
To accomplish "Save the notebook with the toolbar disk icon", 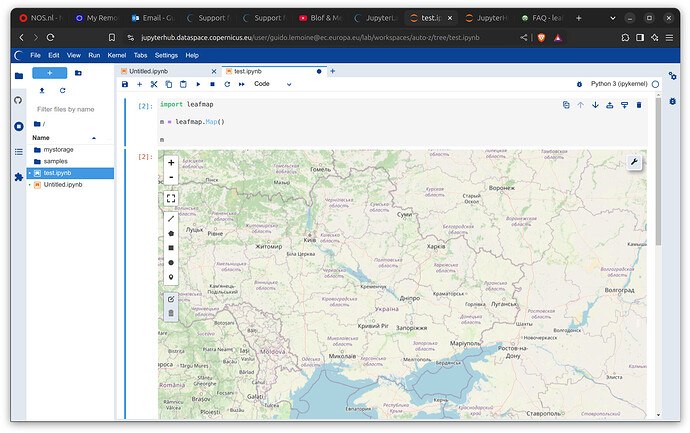I will [124, 85].
